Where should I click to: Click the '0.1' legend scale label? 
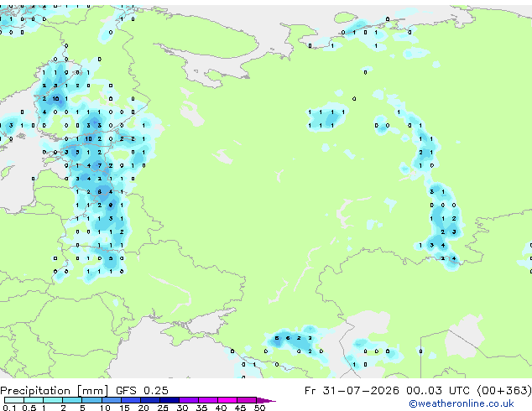(x=9, y=408)
